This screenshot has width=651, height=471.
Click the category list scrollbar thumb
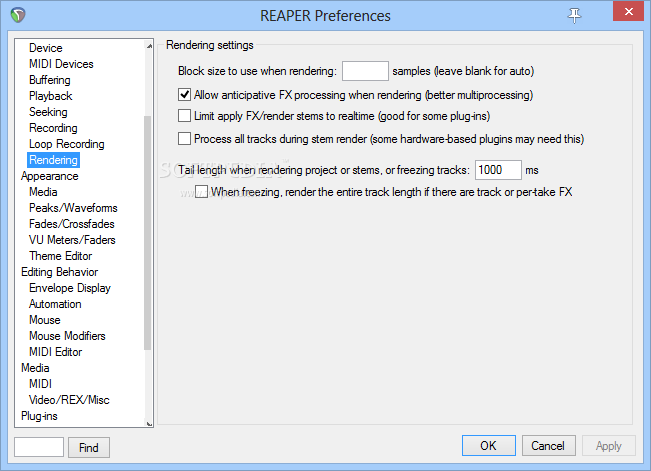point(147,233)
